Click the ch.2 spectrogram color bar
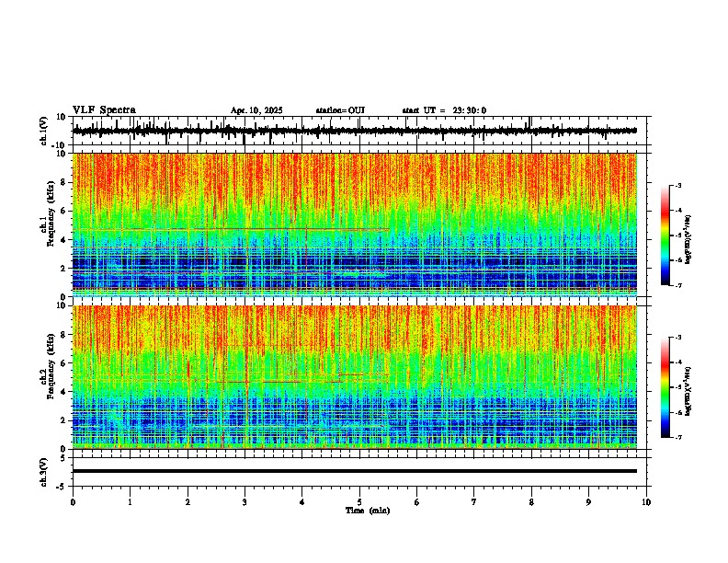The width and height of the screenshot is (728, 563). (665, 387)
